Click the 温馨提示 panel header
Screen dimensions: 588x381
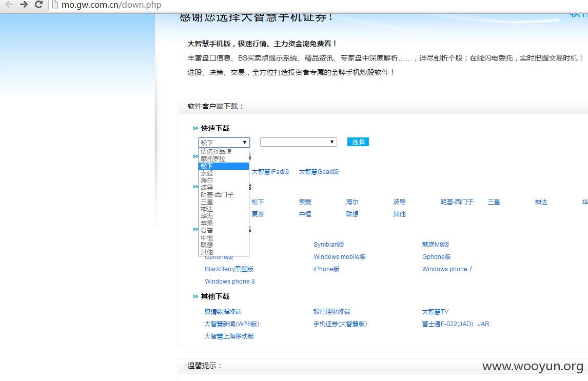click(x=383, y=366)
